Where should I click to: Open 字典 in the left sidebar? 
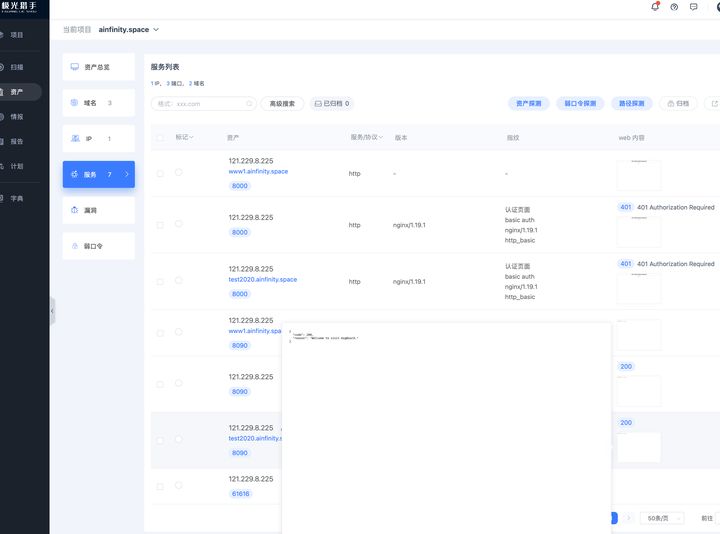click(17, 198)
